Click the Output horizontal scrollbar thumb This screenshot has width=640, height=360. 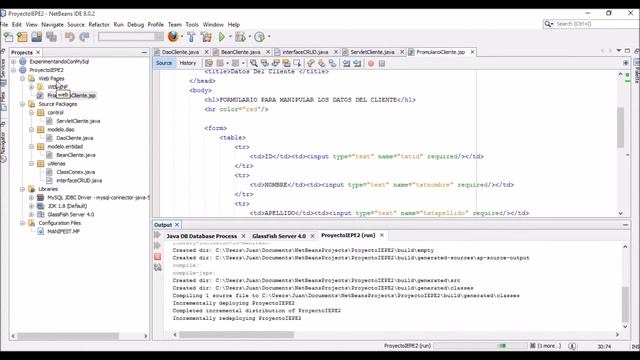[236, 335]
